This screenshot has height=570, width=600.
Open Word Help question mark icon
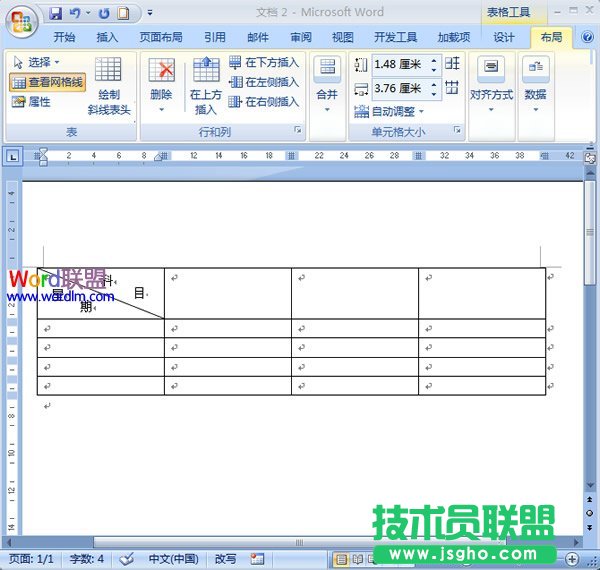587,37
